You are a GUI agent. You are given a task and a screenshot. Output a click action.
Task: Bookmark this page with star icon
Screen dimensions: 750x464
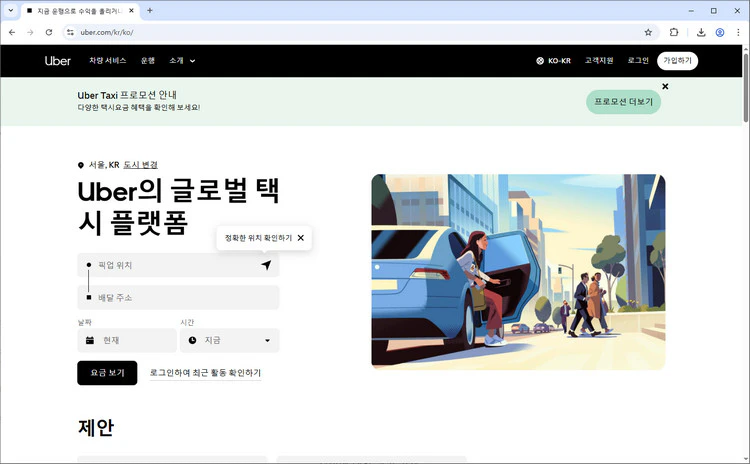click(x=648, y=32)
